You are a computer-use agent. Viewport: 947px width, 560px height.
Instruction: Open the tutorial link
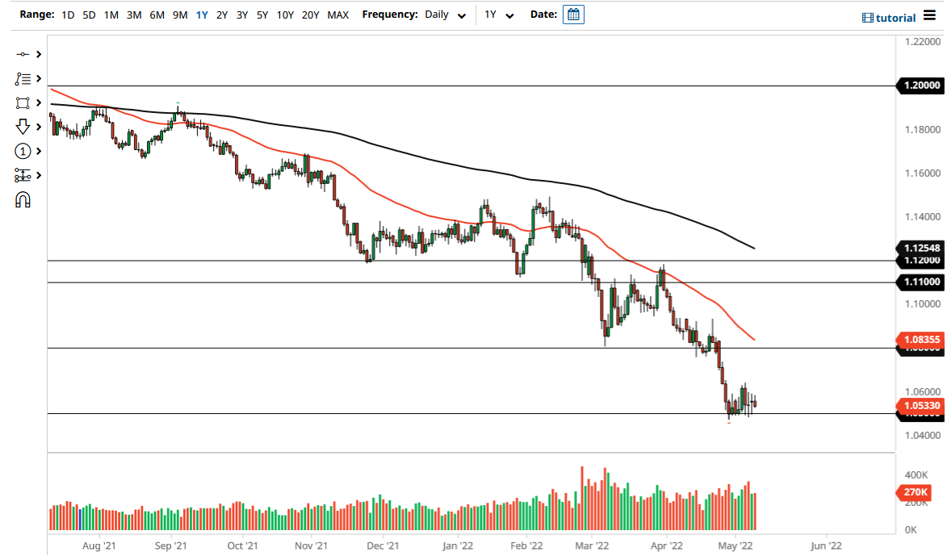pyautogui.click(x=888, y=17)
